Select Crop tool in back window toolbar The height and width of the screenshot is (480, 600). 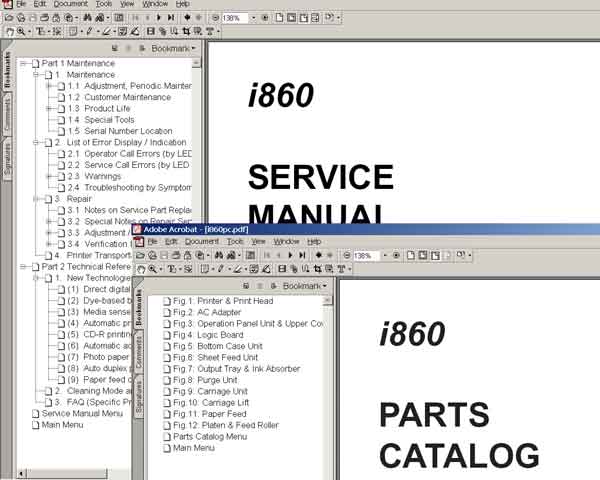coord(186,31)
